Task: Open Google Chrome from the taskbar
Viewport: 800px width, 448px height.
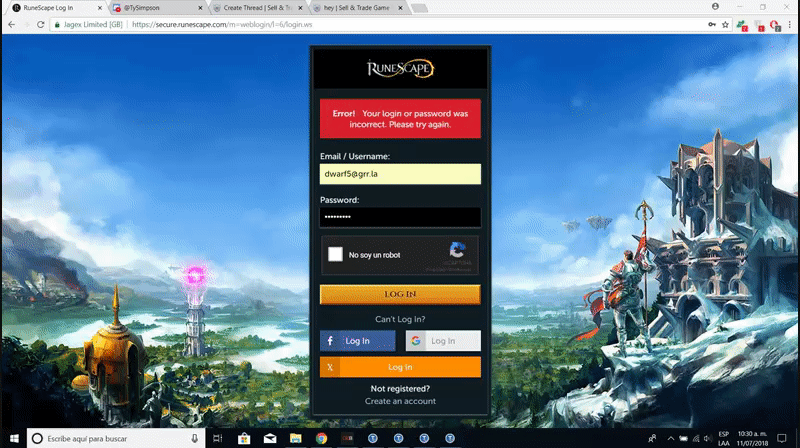Action: pyautogui.click(x=321, y=438)
